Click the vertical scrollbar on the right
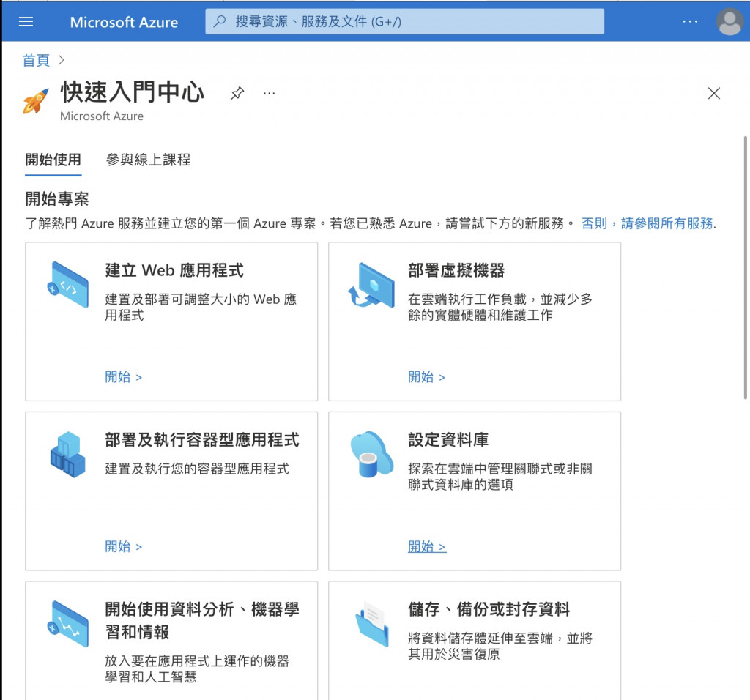The image size is (750, 700). pyautogui.click(x=745, y=268)
